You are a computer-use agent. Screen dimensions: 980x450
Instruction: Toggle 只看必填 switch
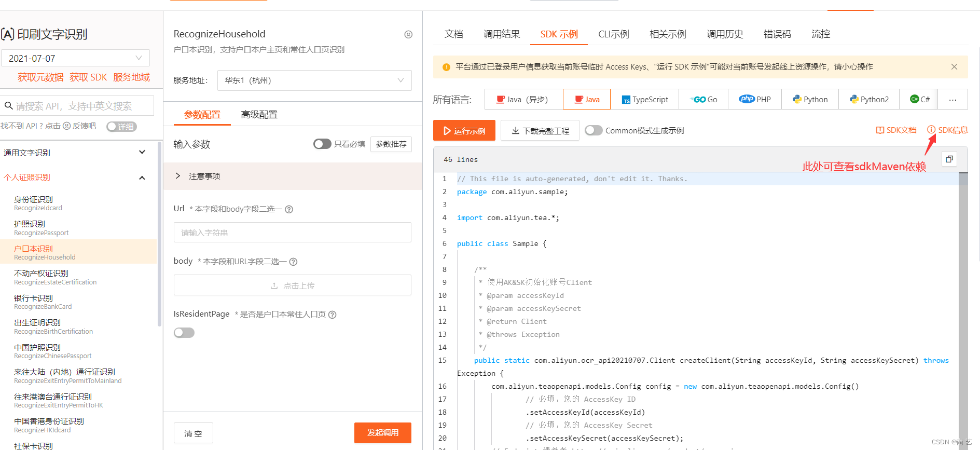[x=322, y=144]
